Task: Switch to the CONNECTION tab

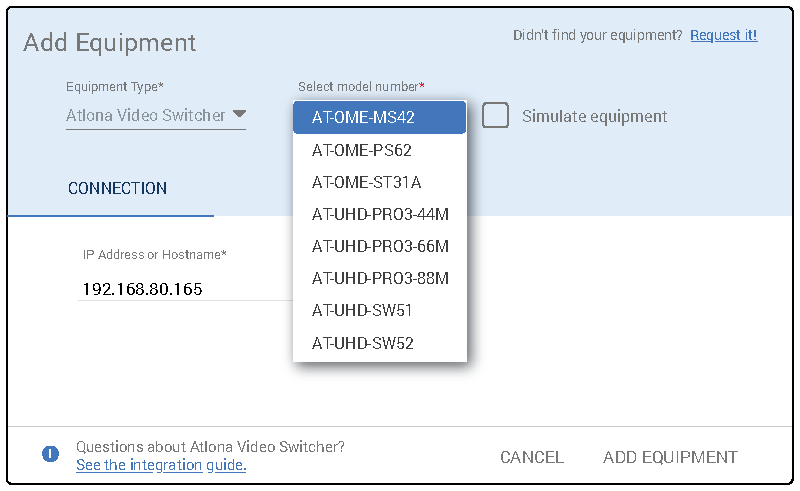Action: [x=117, y=188]
